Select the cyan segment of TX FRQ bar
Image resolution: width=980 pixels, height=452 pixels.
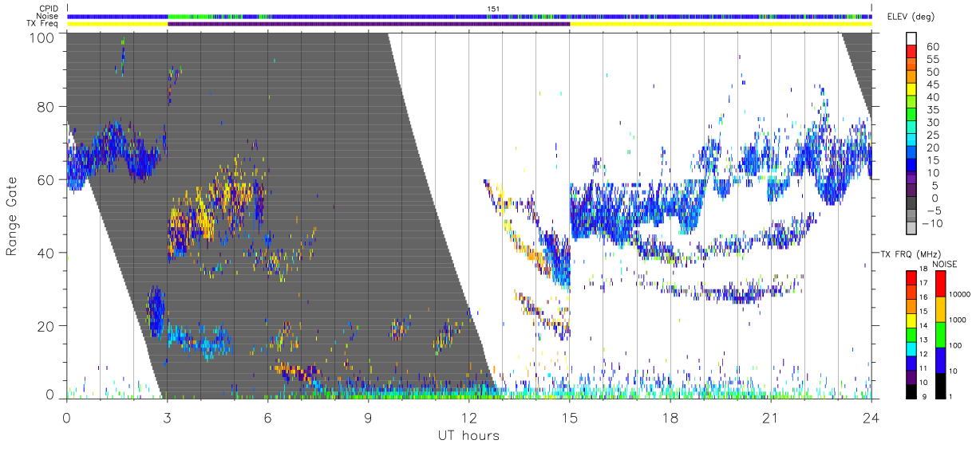pyautogui.click(x=911, y=349)
